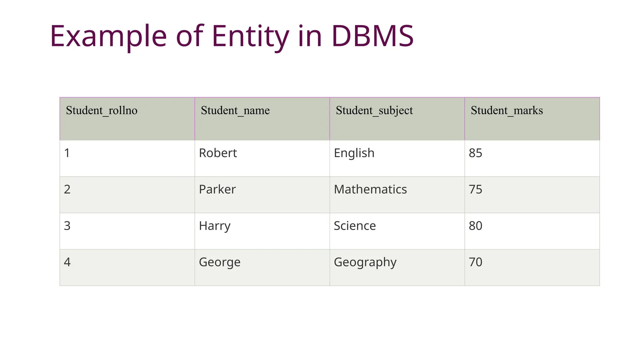This screenshot has width=644, height=362.
Task: Select the Student_marks header cell
Action: (x=532, y=118)
